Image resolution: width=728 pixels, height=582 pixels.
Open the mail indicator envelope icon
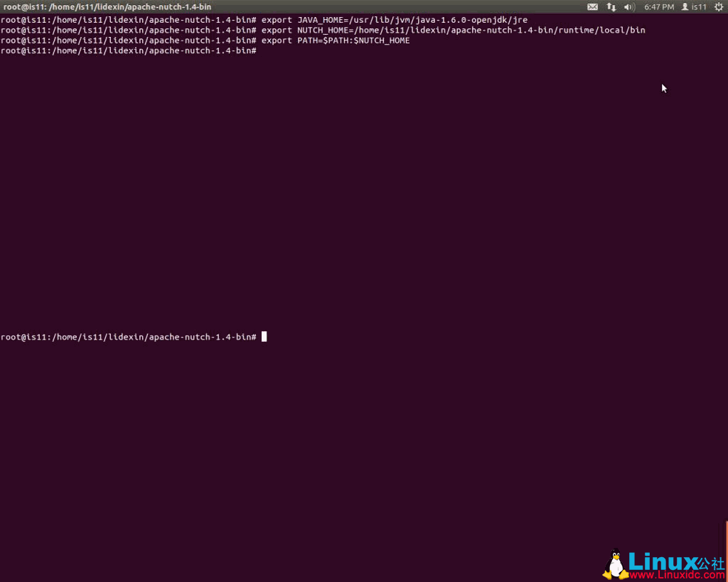tap(592, 7)
